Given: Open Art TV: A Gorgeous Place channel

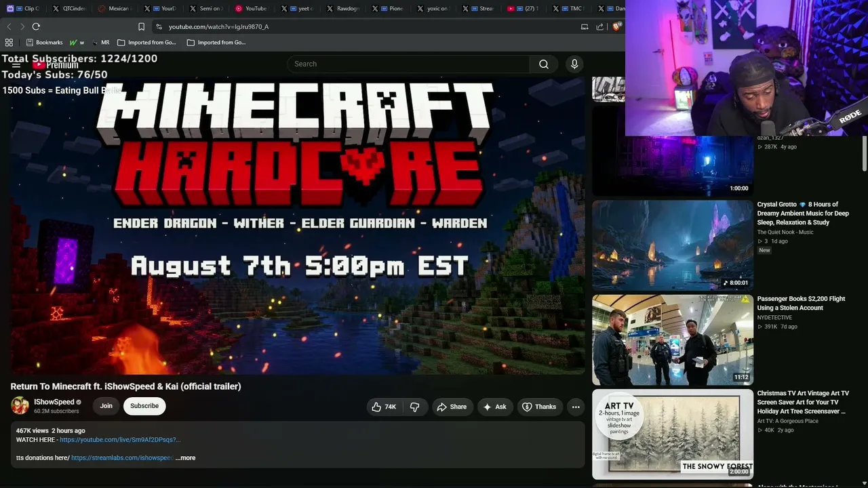Looking at the screenshot, I should tap(788, 421).
